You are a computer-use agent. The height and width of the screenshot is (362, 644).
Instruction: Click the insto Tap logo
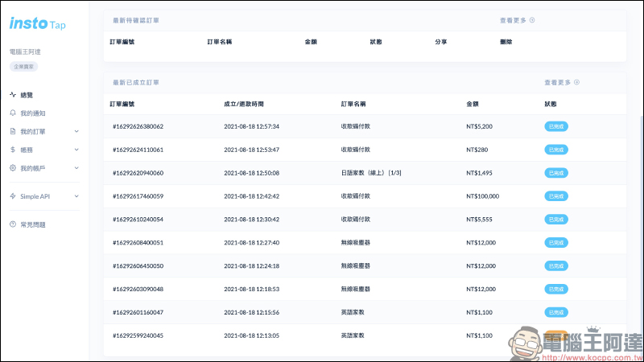point(38,24)
